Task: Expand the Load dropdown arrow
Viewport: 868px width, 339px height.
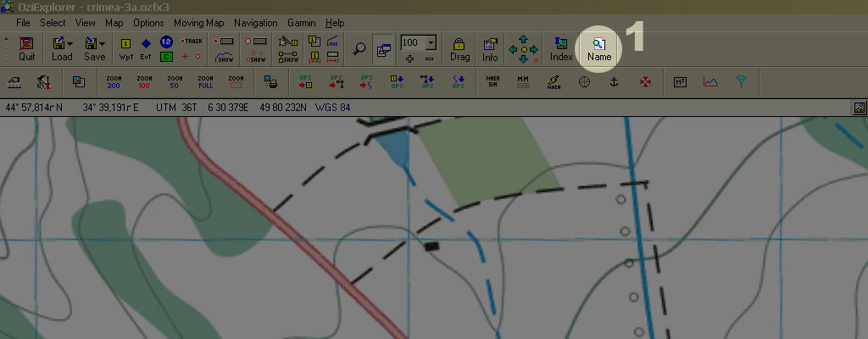Action: (70, 43)
